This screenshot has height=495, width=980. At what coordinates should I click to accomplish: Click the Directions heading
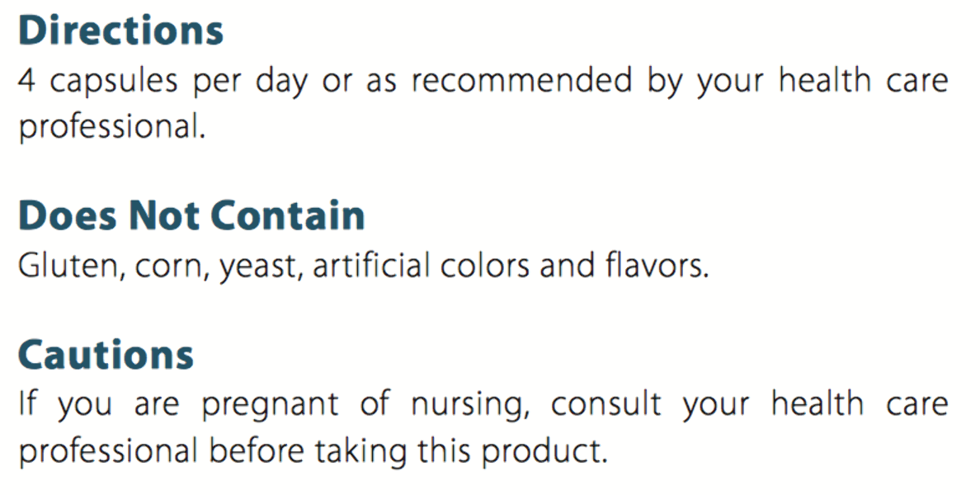point(120,31)
